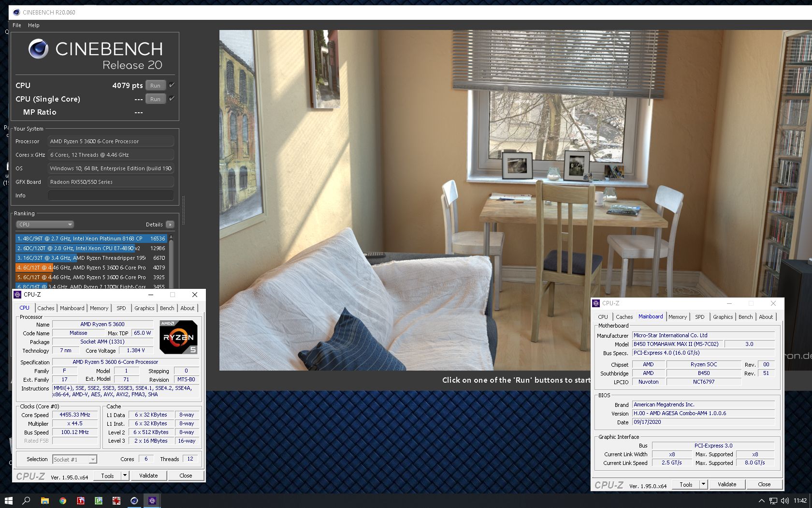Switch to CPU-Z in the taskbar

tap(152, 501)
